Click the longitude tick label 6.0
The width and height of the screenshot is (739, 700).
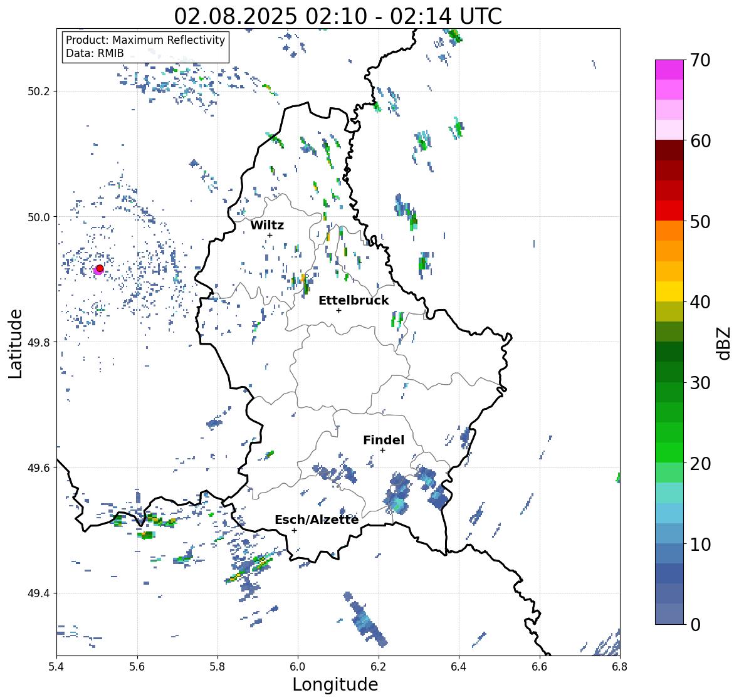tap(298, 666)
